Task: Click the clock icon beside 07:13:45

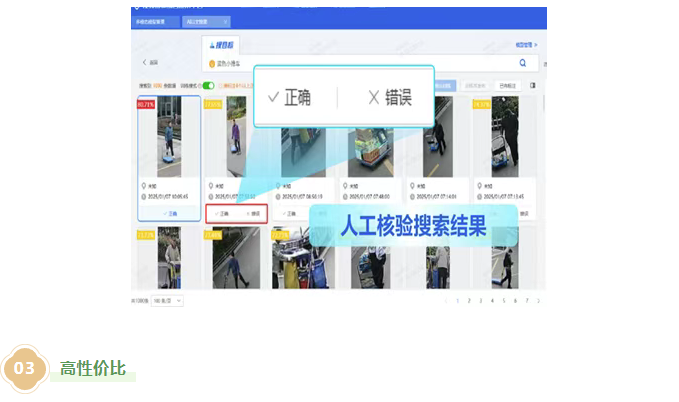Action: pyautogui.click(x=479, y=196)
